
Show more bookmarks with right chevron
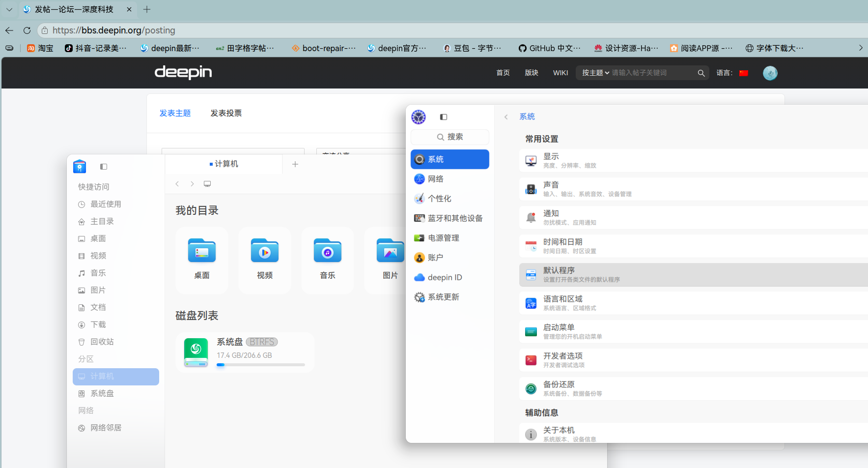pyautogui.click(x=861, y=48)
